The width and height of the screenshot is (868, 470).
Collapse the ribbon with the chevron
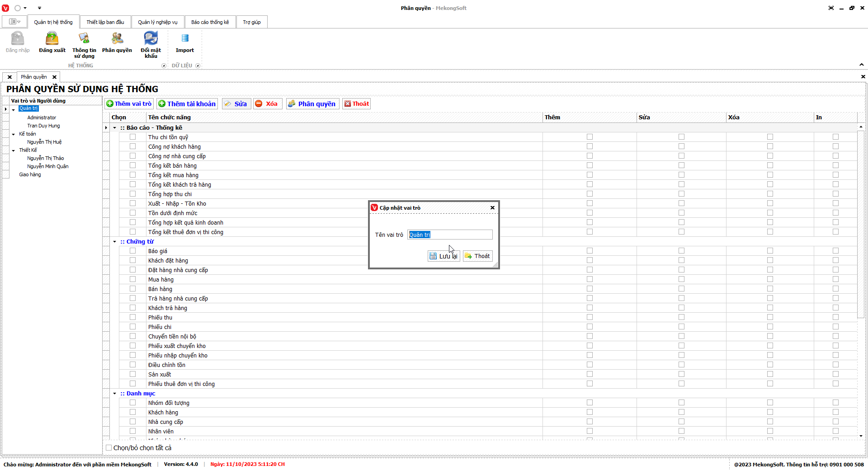862,65
